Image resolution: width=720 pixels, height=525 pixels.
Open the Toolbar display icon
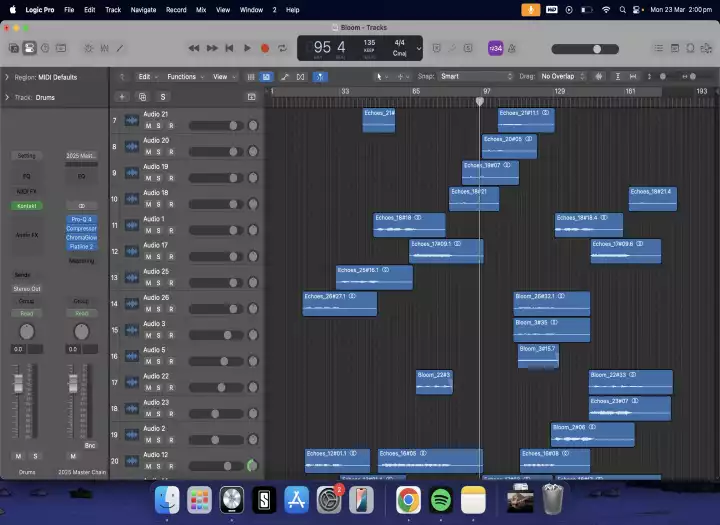[x=61, y=48]
